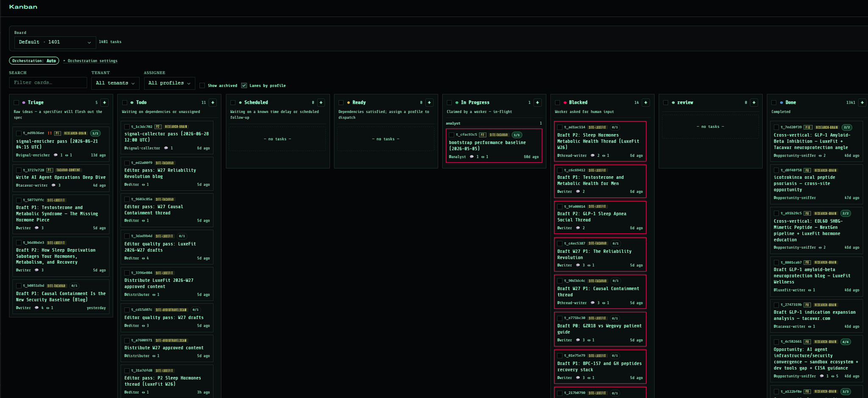Viewport: 868px width, 398px height.
Task: Click link icon on GLP-1 Amyloid-Beta Inhibition card
Action: coord(820,156)
